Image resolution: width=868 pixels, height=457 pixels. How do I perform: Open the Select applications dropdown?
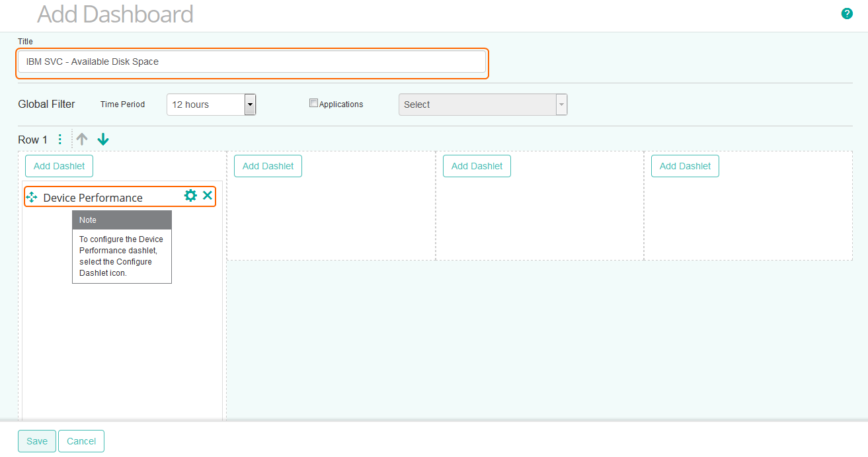pyautogui.click(x=483, y=104)
